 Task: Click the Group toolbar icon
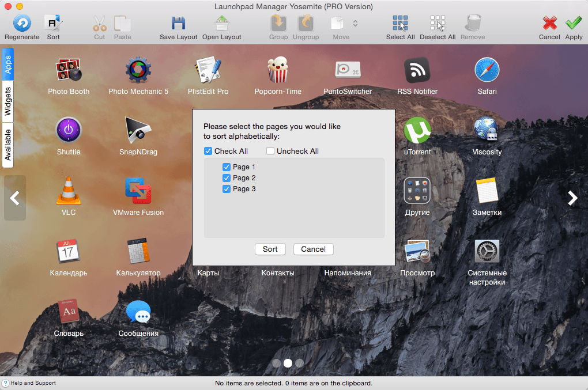pos(278,23)
